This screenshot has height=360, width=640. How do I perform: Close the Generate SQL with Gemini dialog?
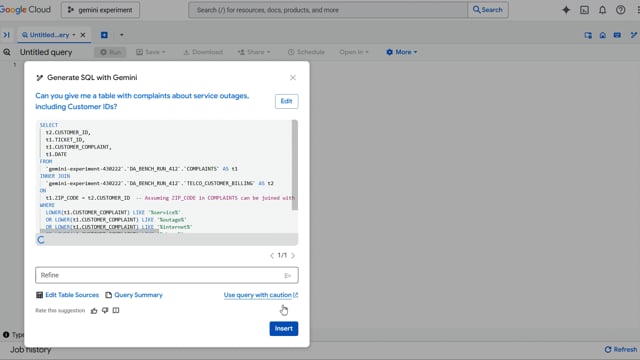pos(293,78)
